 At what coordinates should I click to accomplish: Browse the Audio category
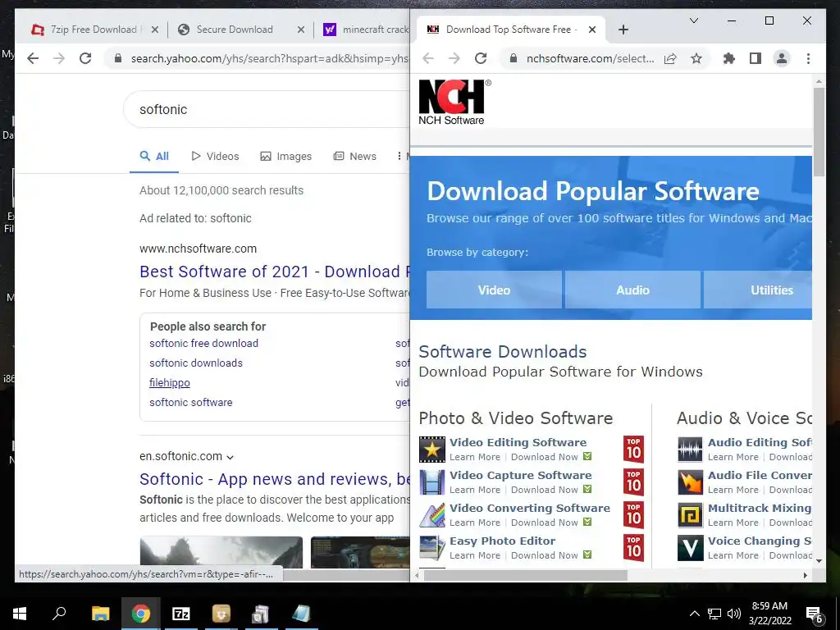coord(632,290)
